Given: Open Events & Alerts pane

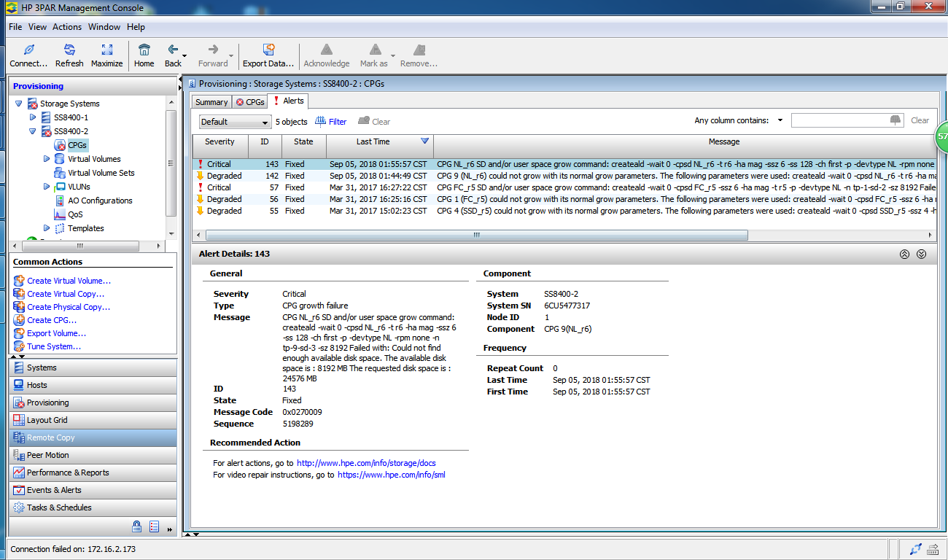Looking at the screenshot, I should pos(93,490).
